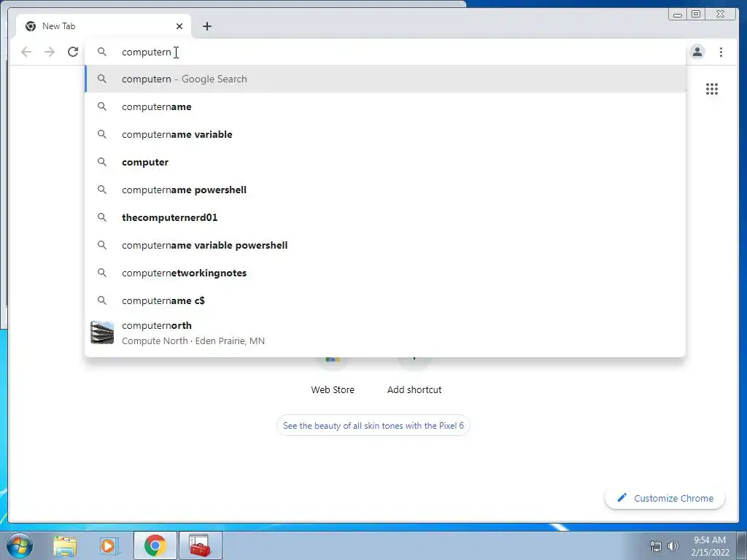Screen dimensions: 747x560
Task: Click the search icon beside 'thecomputernerd01'
Action: (102, 217)
